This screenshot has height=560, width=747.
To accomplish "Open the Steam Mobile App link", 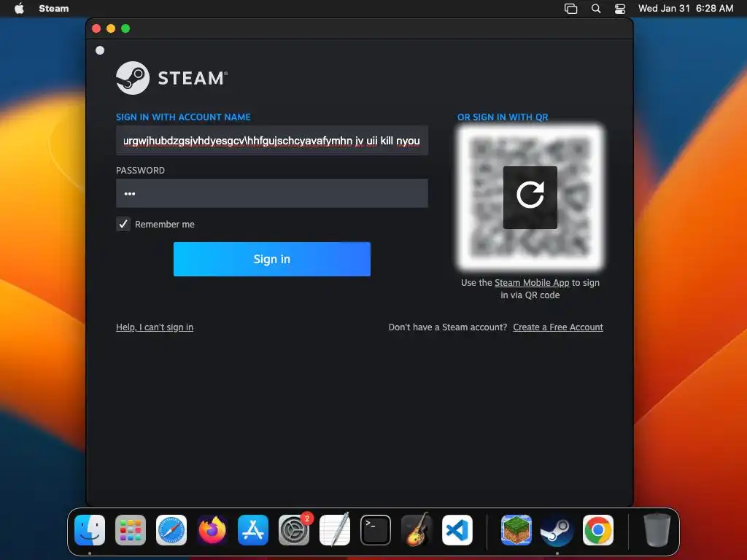I will pyautogui.click(x=532, y=282).
